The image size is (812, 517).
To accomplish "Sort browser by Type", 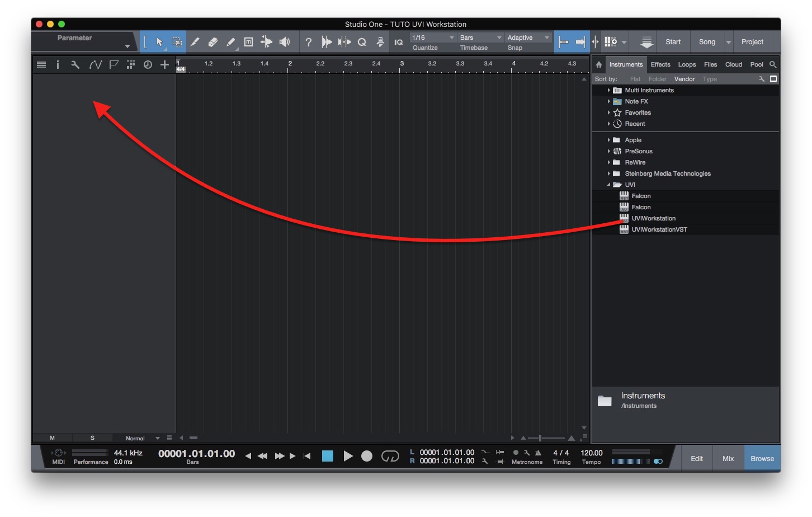I will coord(710,79).
